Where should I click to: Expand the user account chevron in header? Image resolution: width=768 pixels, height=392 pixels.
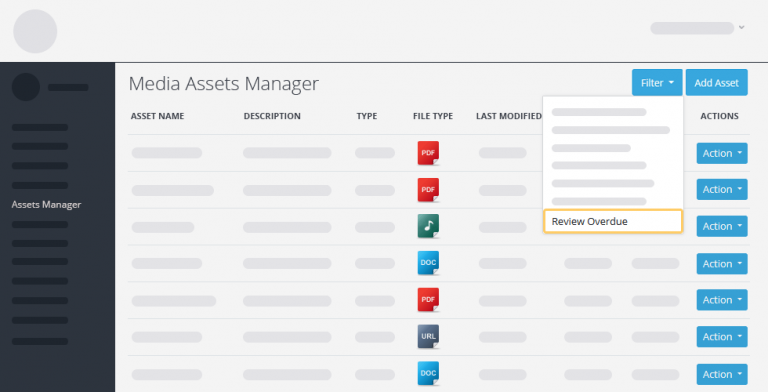coord(742,27)
